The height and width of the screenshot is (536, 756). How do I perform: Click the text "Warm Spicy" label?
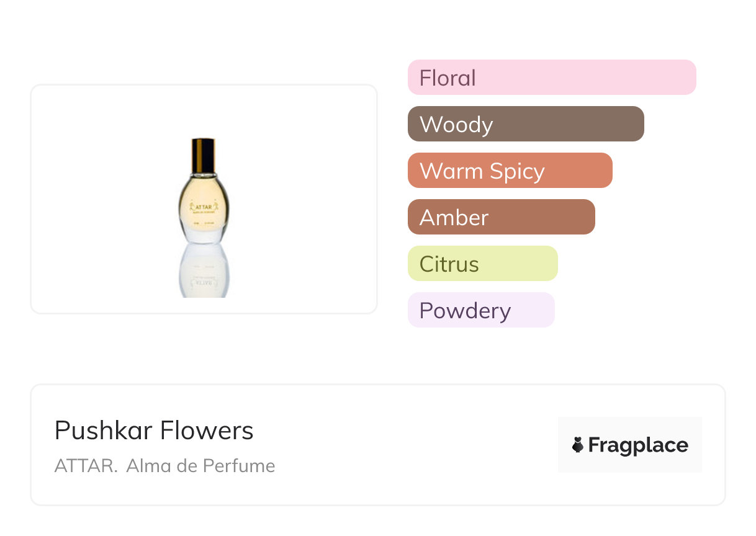click(482, 171)
